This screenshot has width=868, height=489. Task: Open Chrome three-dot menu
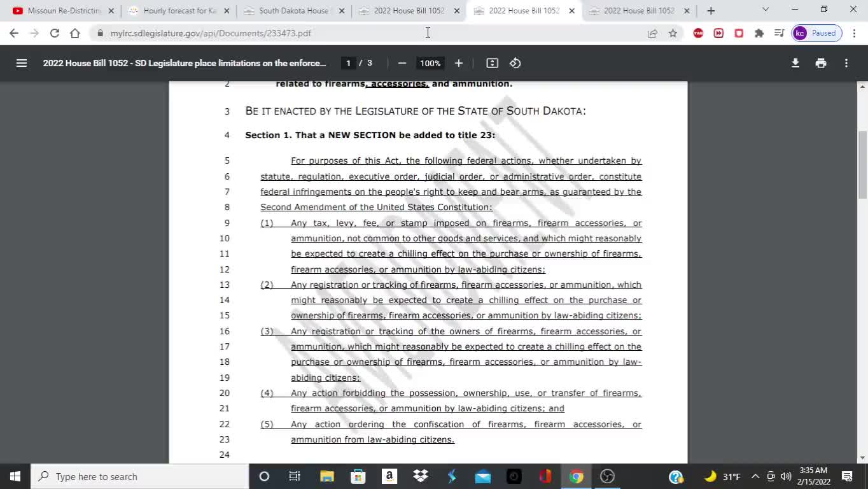(855, 33)
